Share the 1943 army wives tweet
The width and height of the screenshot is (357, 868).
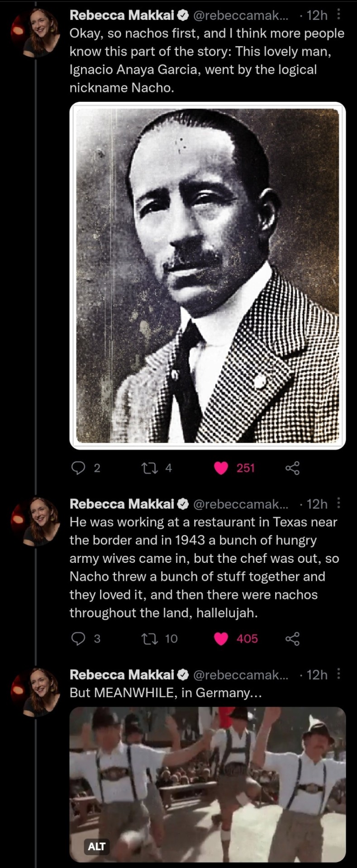coord(292,638)
